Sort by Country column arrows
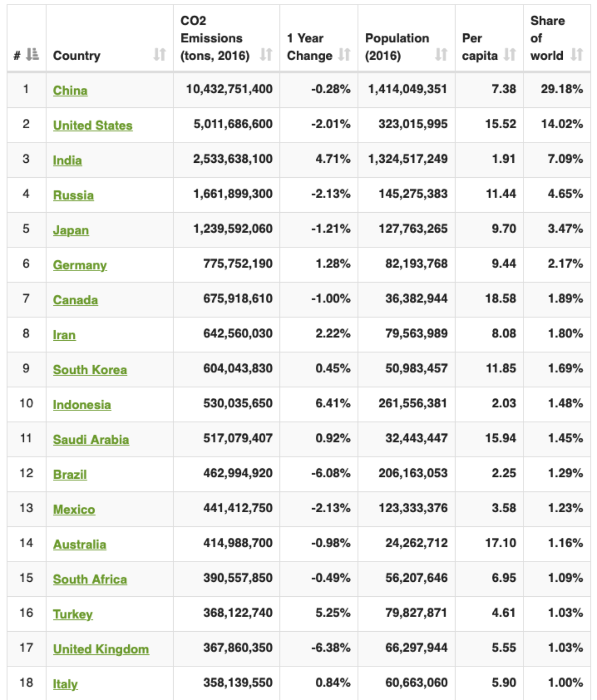Screen dimensions: 597x700 coord(160,54)
